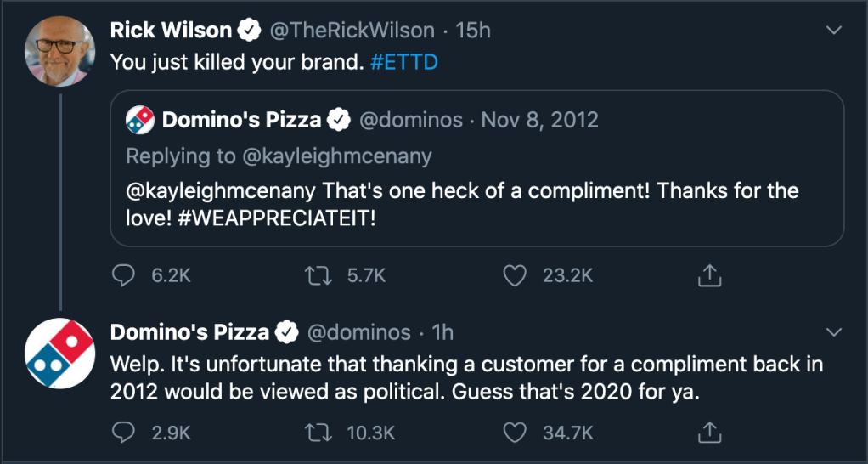Open the chevron menu on Rick Wilson's tweet
The height and width of the screenshot is (464, 868).
[834, 31]
